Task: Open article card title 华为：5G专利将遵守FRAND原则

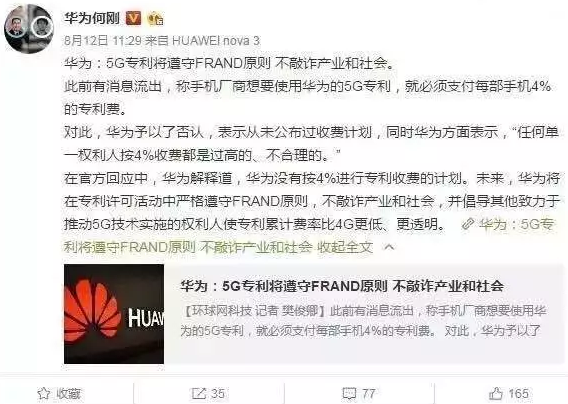Action: [x=342, y=286]
